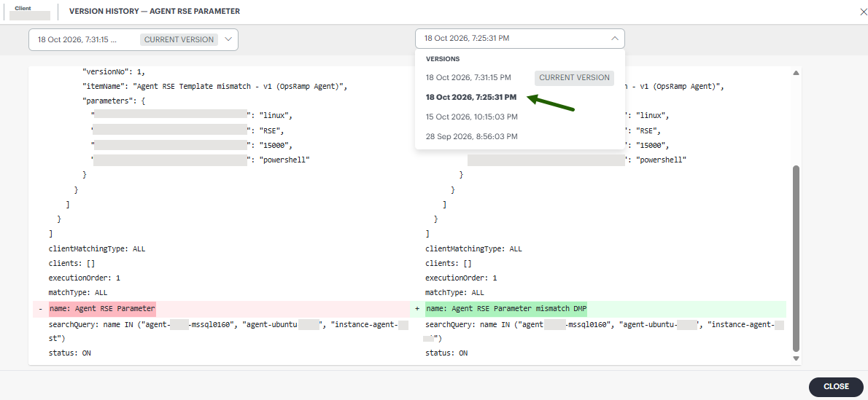Image resolution: width=868 pixels, height=400 pixels.
Task: Click the CLOSE button
Action: click(836, 387)
